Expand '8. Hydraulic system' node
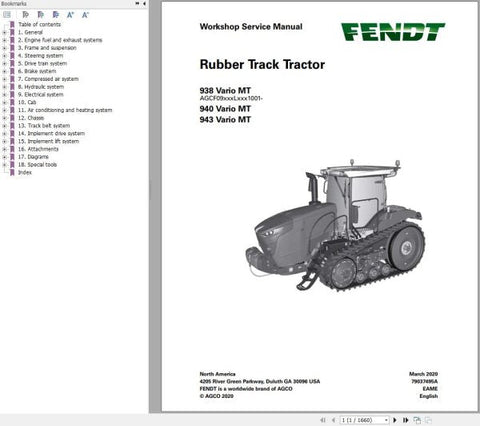 4,87
